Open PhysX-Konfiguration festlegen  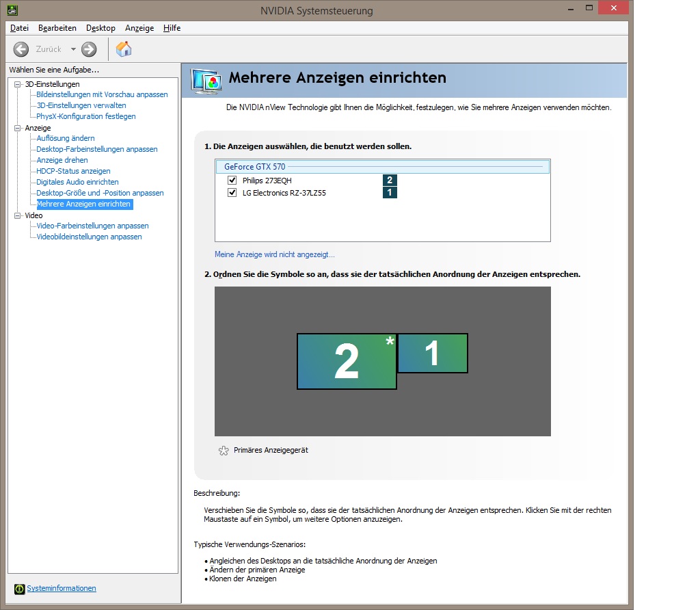(x=85, y=116)
